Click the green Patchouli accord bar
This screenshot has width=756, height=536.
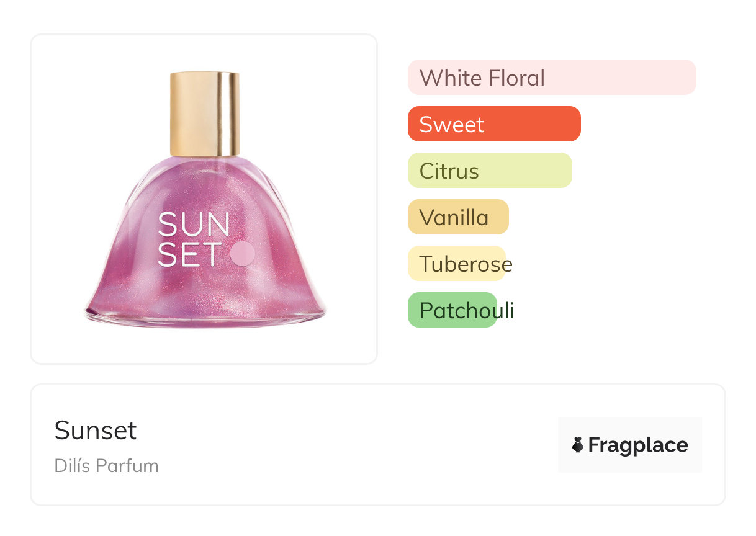(x=452, y=310)
